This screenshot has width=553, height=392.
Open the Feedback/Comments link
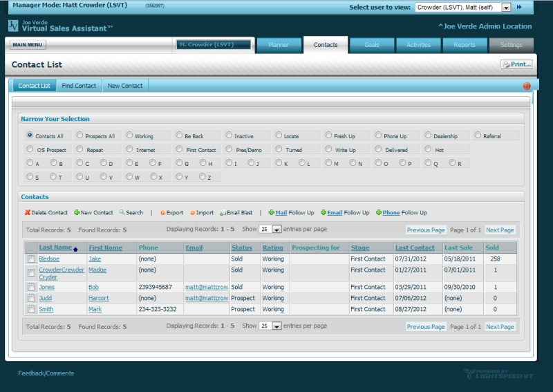tap(46, 373)
